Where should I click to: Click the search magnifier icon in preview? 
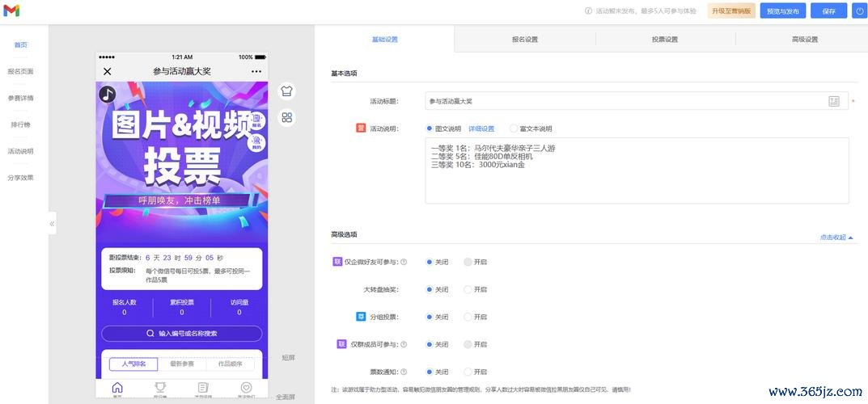coord(150,333)
